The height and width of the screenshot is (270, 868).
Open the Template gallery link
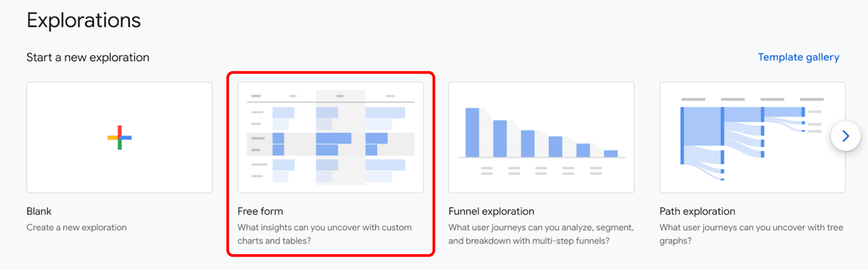click(x=798, y=57)
